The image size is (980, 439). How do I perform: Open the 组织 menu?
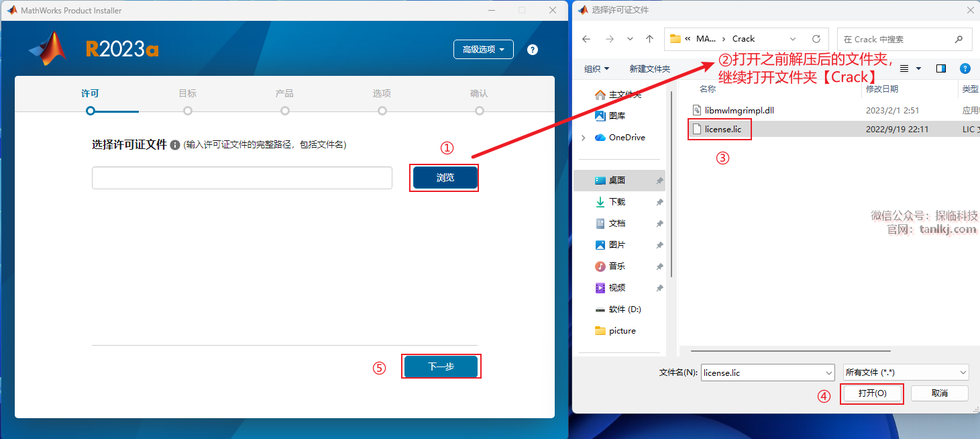pos(596,68)
